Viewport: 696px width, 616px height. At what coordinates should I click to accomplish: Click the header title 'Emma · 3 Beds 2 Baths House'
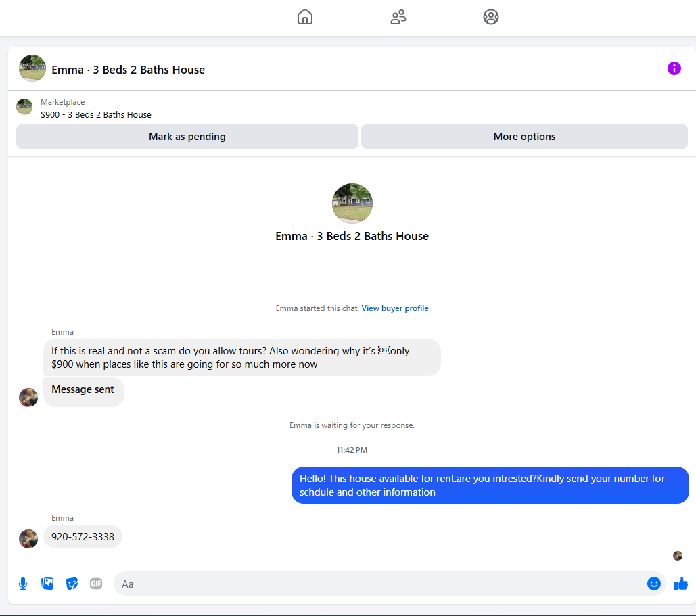click(x=129, y=70)
